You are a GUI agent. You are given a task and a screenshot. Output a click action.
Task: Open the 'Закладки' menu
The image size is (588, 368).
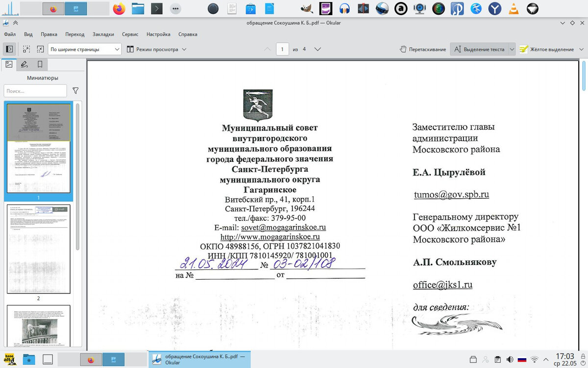(x=103, y=34)
